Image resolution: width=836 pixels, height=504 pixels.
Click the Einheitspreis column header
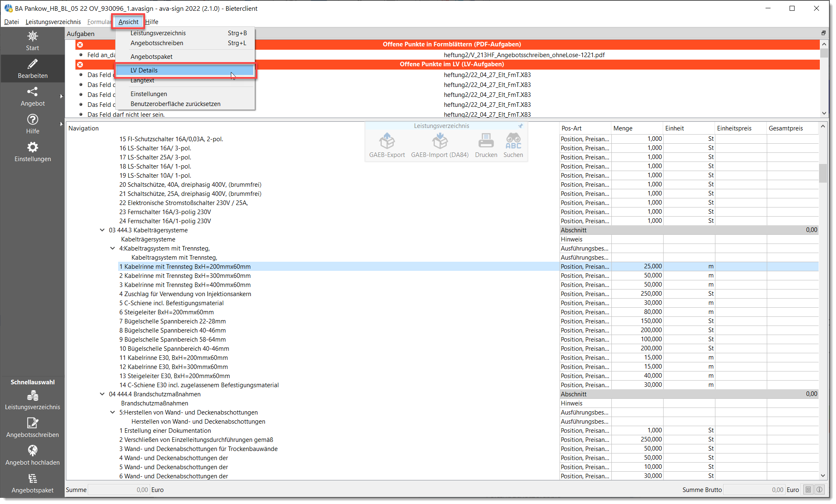pyautogui.click(x=741, y=128)
